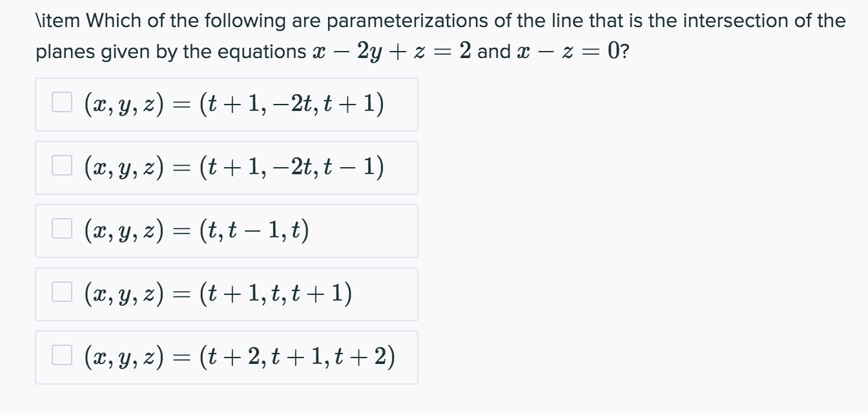Select the first answer choice row
The height and width of the screenshot is (413, 868).
point(226,103)
